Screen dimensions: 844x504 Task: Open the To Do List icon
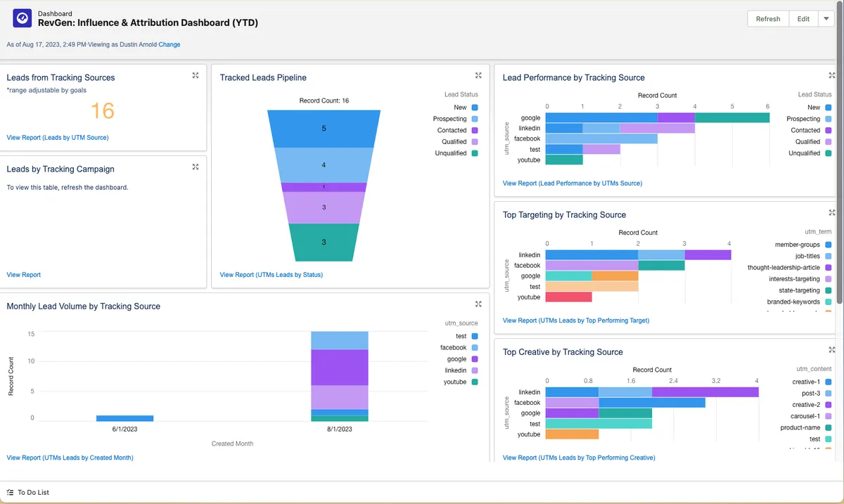(10, 493)
